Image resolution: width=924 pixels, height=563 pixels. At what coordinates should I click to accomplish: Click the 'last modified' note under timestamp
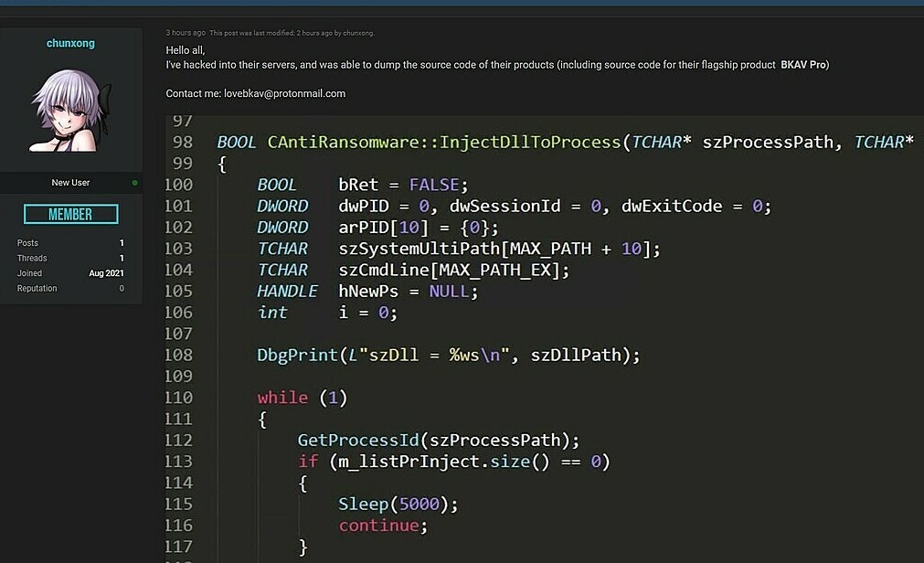point(292,33)
